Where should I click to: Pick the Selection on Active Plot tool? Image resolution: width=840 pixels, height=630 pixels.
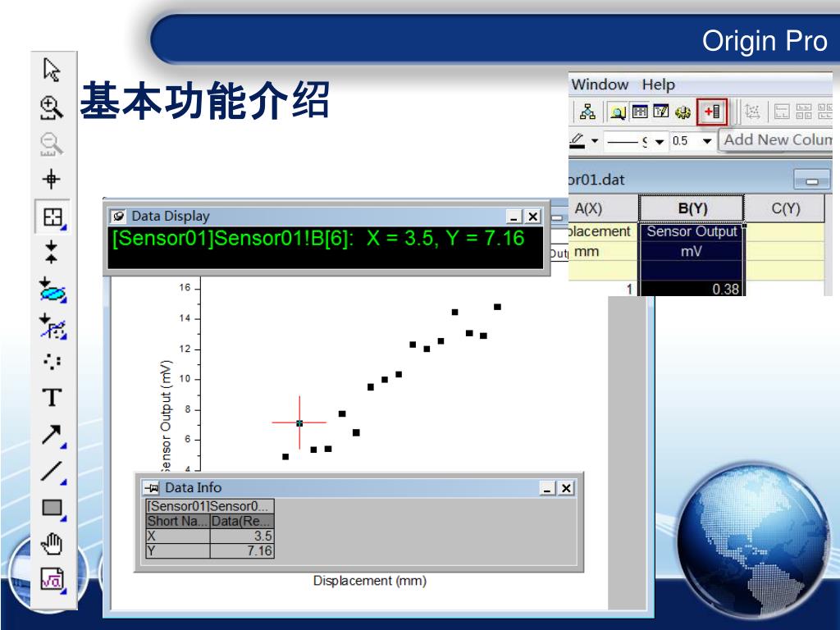coord(52,290)
